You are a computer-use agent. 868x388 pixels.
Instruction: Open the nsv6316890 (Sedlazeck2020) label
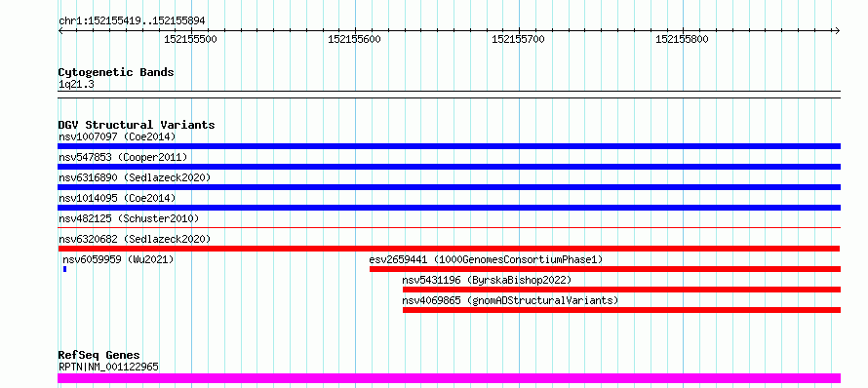point(135,177)
